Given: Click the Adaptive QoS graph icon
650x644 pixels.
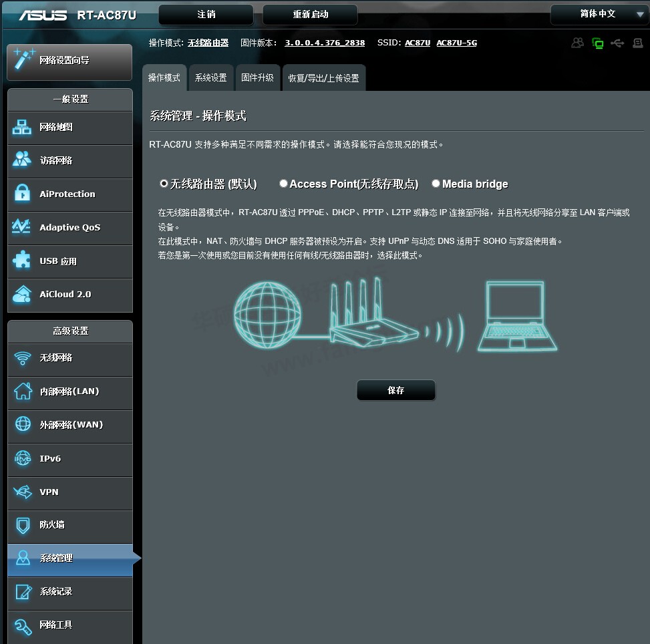Looking at the screenshot, I should 21,226.
